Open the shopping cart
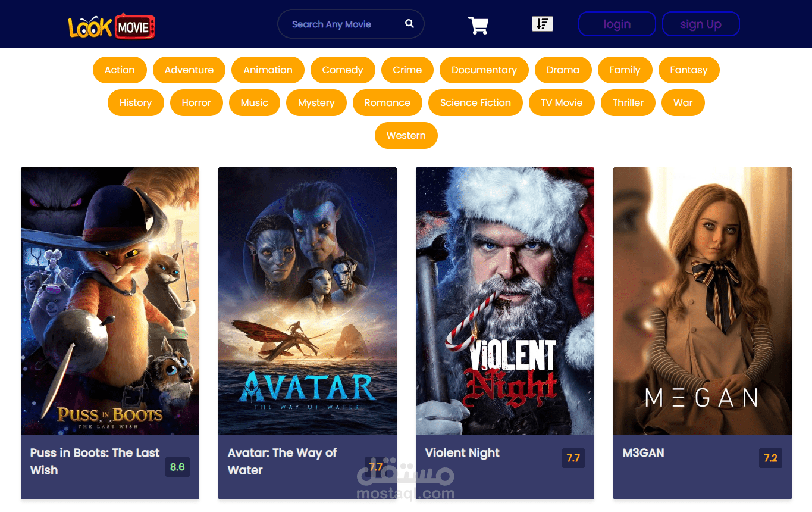The height and width of the screenshot is (512, 812). point(477,25)
